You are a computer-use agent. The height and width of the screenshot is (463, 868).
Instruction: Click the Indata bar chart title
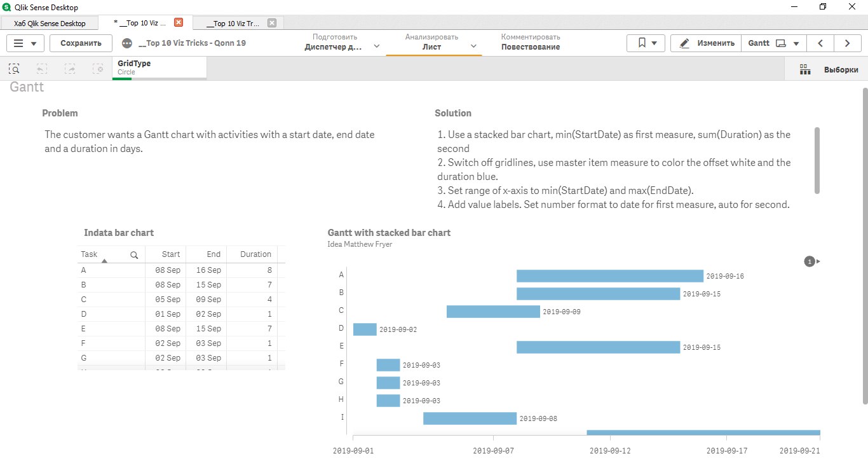pos(119,233)
